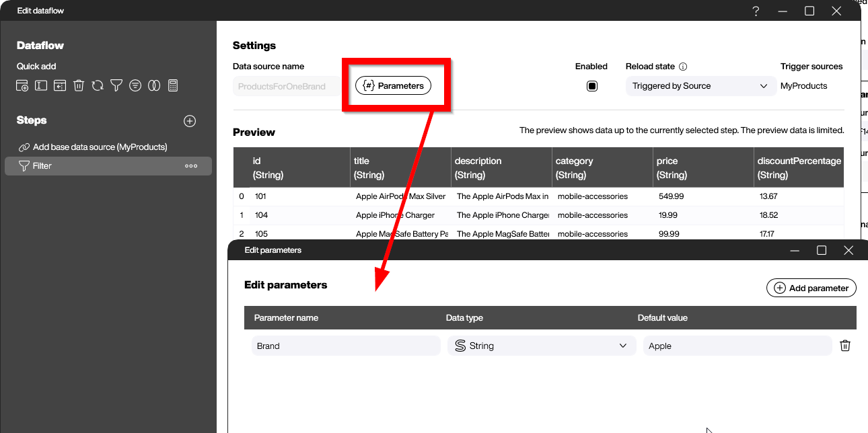Click the overlapping circles join icon
The image size is (868, 433).
[x=154, y=85]
